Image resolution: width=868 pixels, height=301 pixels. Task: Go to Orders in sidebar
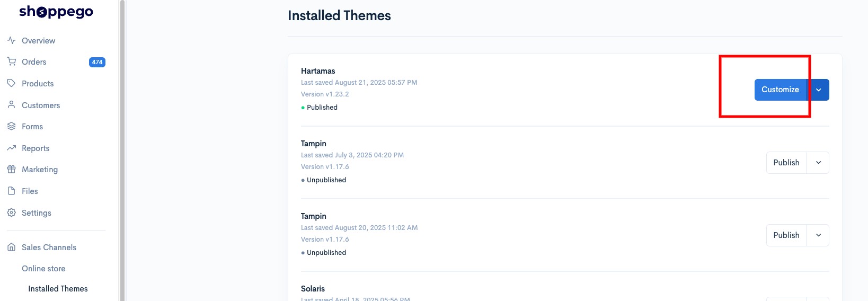(x=34, y=62)
